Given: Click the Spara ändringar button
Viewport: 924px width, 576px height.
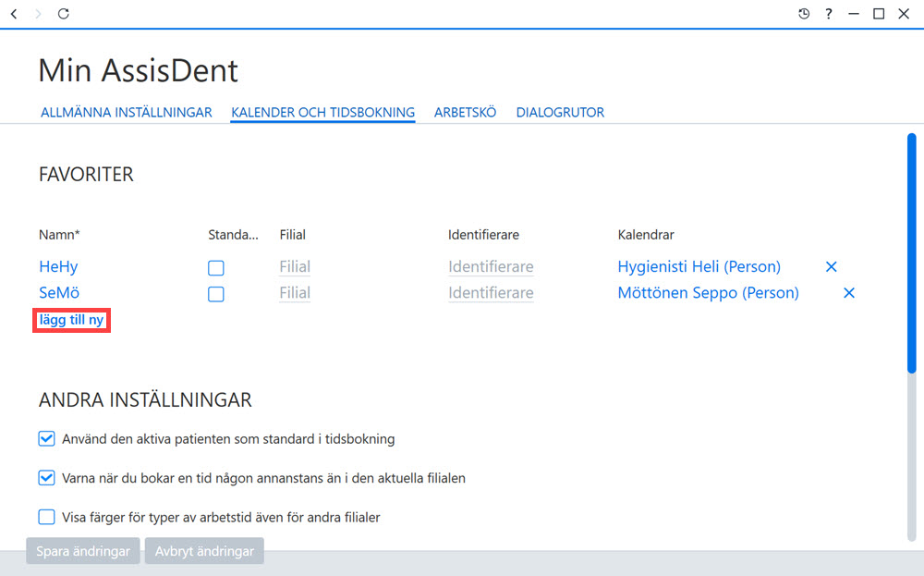Looking at the screenshot, I should click(x=83, y=551).
